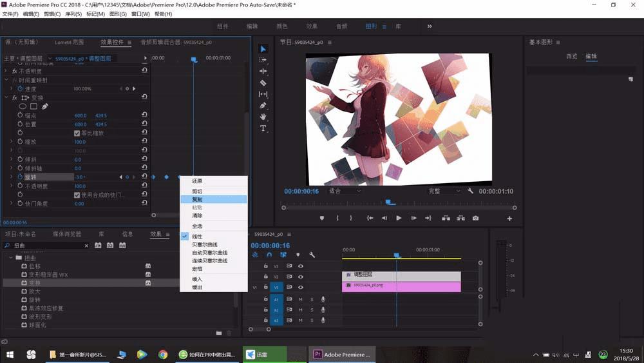Select the Type (T) tool
The image size is (644, 363).
click(x=263, y=128)
